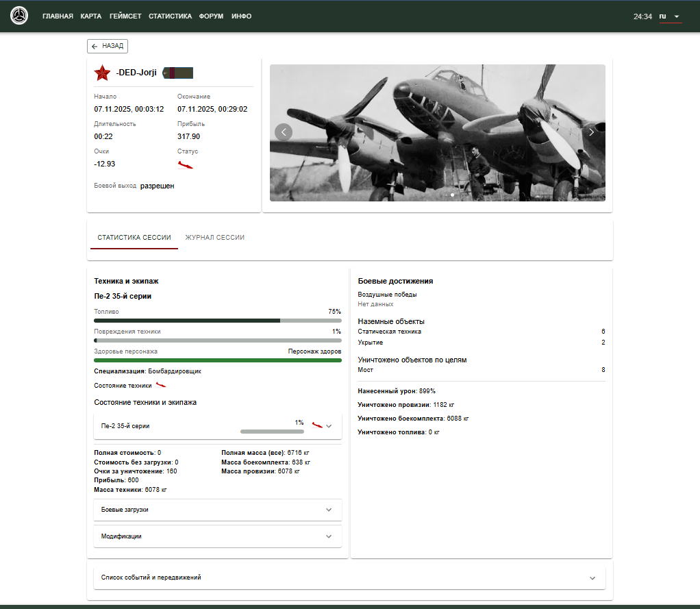
Task: Open the Карта menu item
Action: 90,16
